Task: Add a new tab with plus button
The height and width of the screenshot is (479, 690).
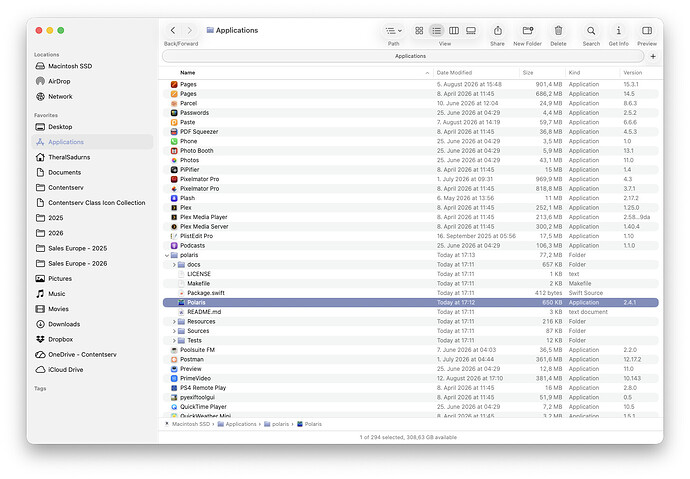Action: [653, 56]
